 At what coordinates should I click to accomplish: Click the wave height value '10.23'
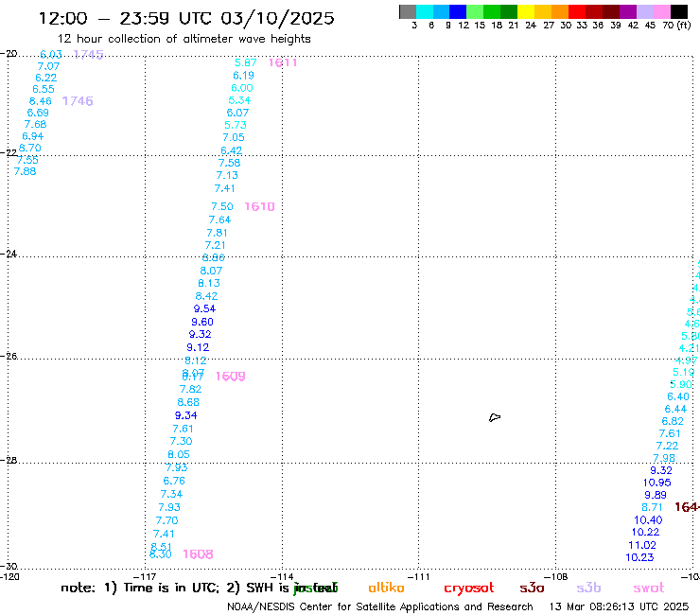[639, 558]
